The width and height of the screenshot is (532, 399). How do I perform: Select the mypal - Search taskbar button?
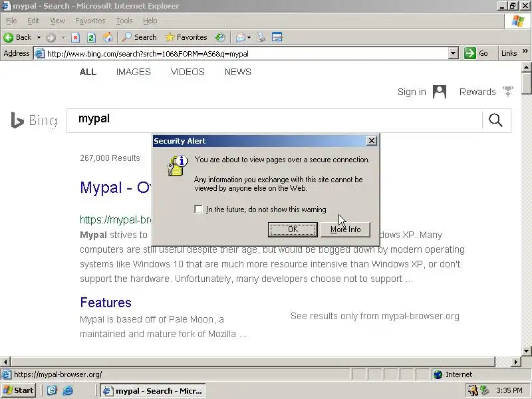click(153, 391)
